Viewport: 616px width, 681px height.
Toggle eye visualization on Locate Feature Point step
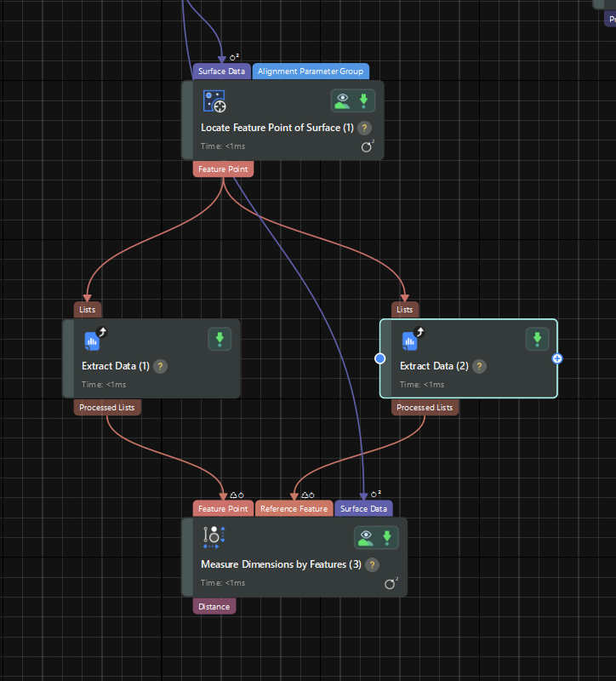pyautogui.click(x=342, y=100)
